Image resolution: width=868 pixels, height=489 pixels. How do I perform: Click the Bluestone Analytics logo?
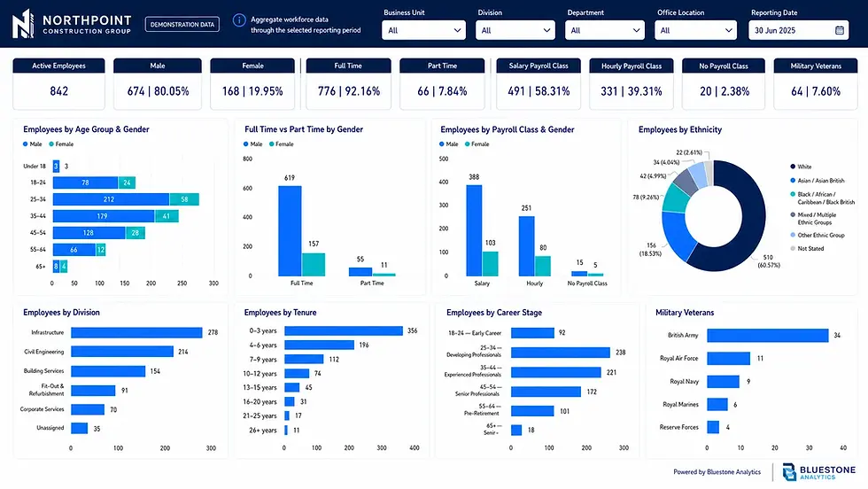[819, 472]
